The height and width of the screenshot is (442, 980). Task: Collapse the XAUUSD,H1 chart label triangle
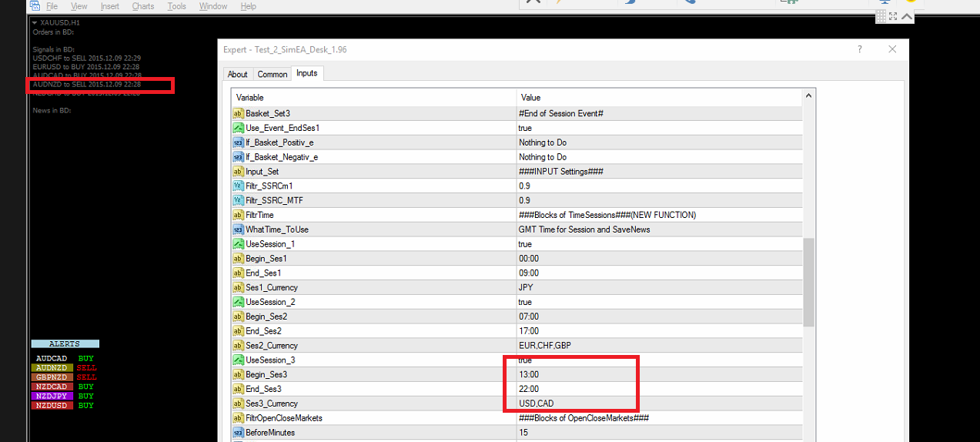(35, 23)
